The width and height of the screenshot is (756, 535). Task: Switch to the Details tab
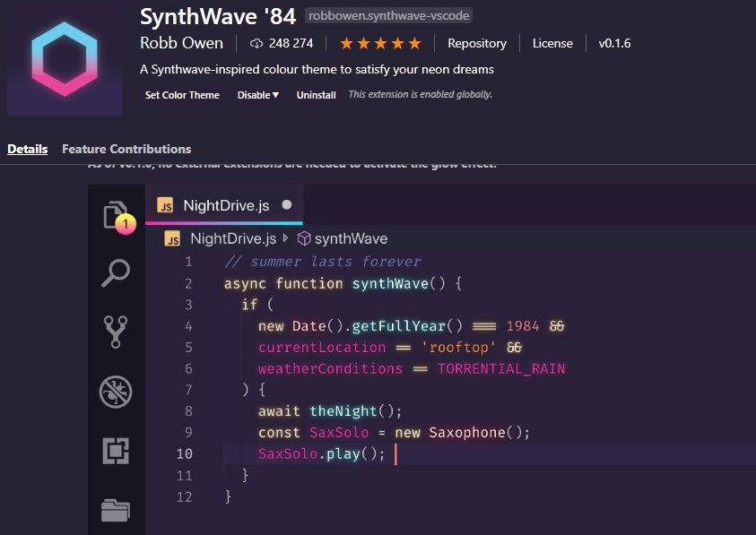tap(28, 149)
